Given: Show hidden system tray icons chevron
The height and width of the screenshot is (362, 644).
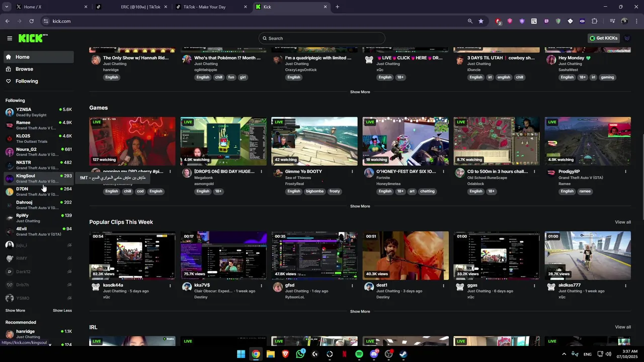Looking at the screenshot, I should click(x=563, y=354).
